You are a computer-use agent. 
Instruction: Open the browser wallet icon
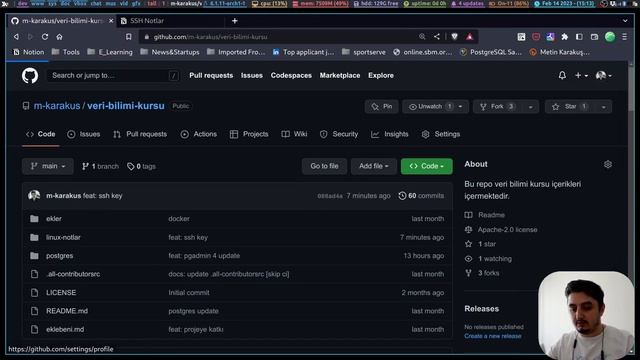(594, 37)
